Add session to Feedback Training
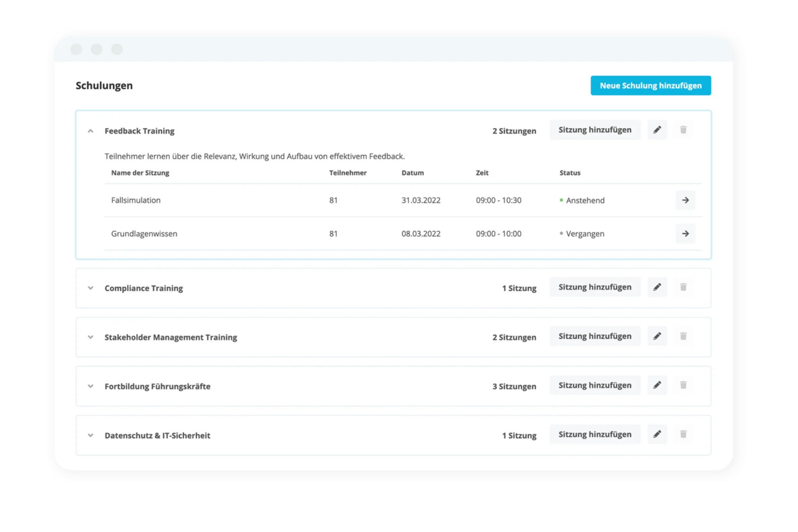This screenshot has height=532, width=798. coord(595,130)
